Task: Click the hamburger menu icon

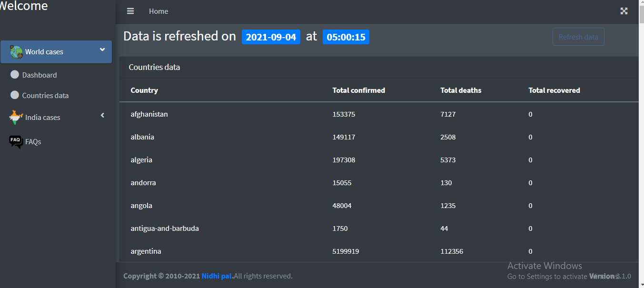Action: (x=130, y=11)
